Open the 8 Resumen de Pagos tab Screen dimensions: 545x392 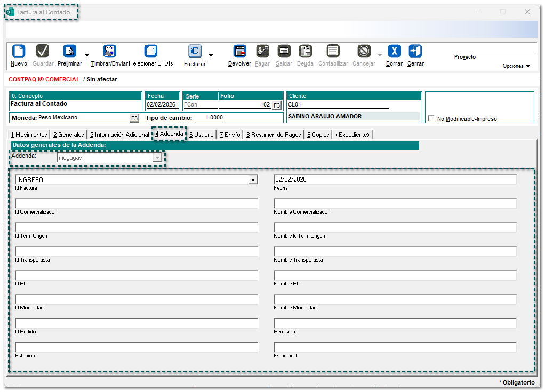pos(274,135)
